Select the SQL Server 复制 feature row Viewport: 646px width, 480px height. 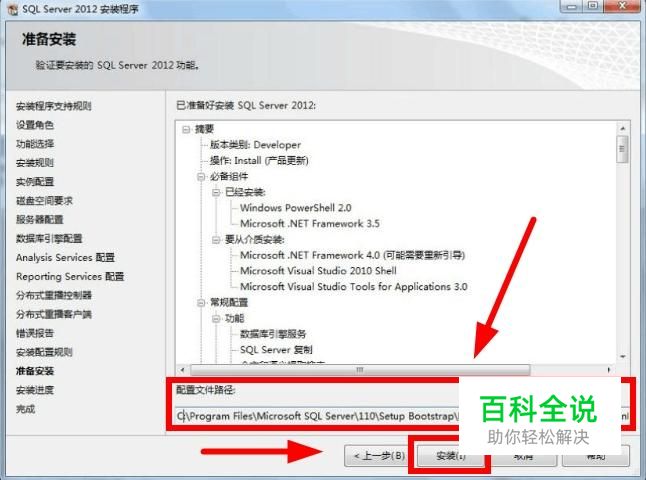(x=276, y=350)
